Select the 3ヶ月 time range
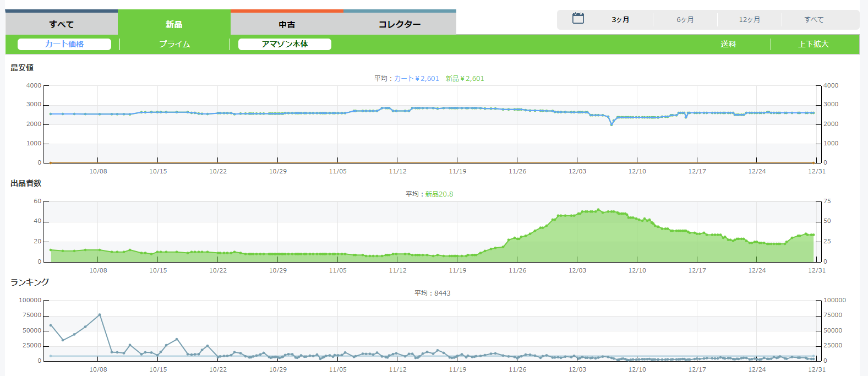868x376 pixels. click(620, 20)
